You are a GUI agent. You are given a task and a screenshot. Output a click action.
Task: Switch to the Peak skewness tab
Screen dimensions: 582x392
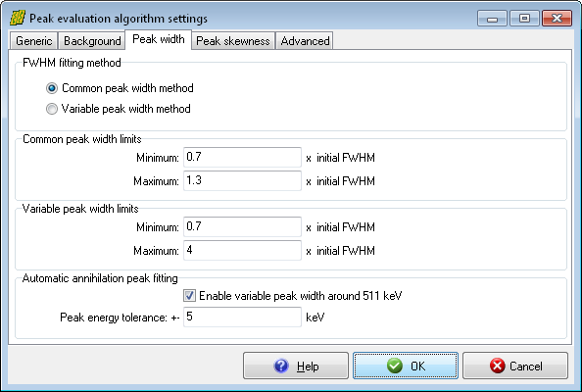pyautogui.click(x=233, y=41)
